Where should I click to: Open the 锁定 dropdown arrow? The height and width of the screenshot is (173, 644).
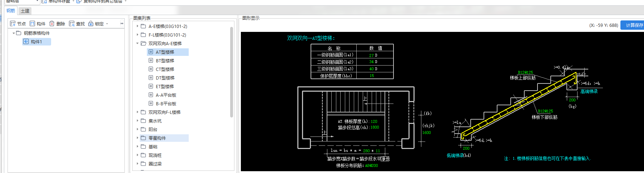(x=107, y=24)
